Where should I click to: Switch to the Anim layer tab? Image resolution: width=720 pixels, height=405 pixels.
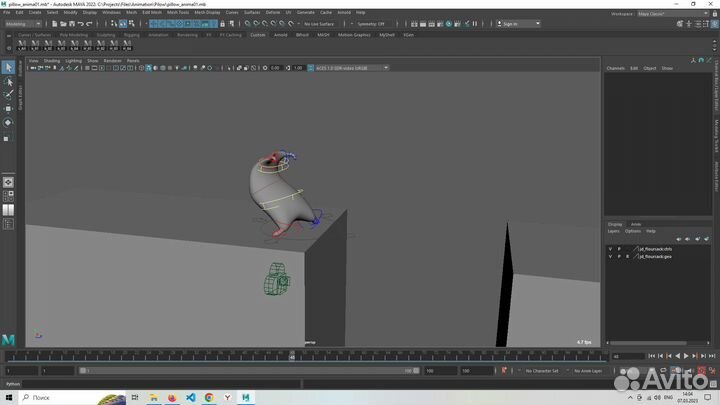(636, 225)
